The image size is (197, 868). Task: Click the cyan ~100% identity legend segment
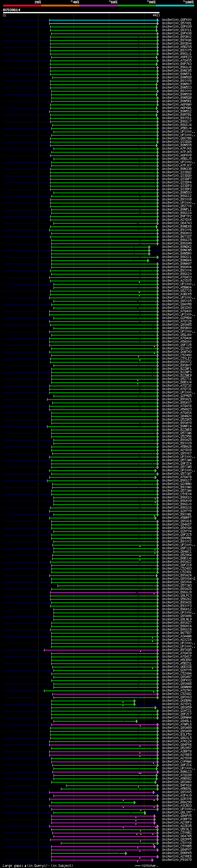click(x=175, y=6)
